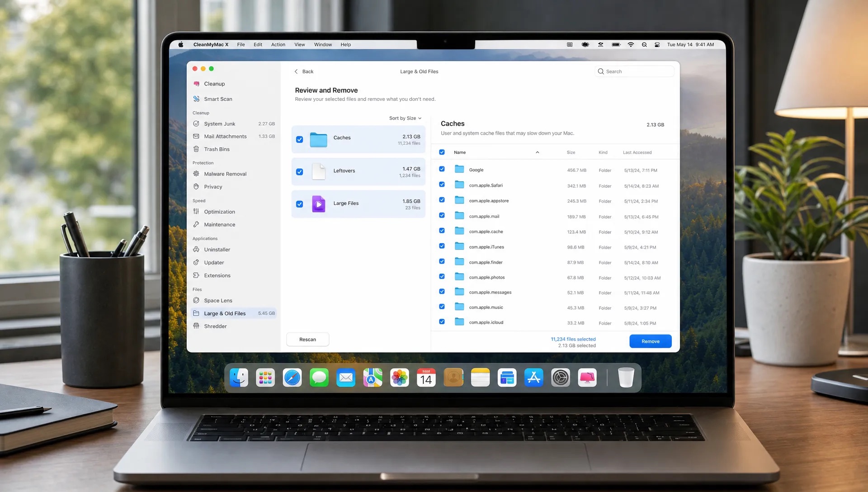
Task: Open the Space Lens icon
Action: point(196,301)
